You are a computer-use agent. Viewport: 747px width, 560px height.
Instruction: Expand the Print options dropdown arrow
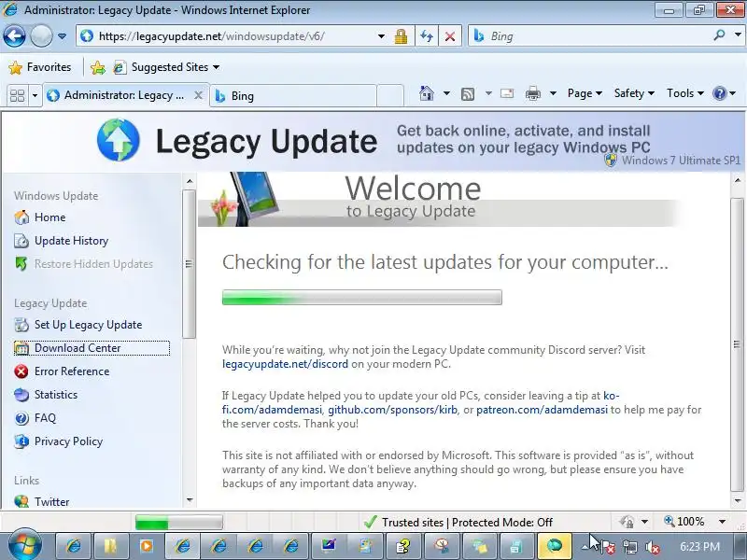(553, 93)
